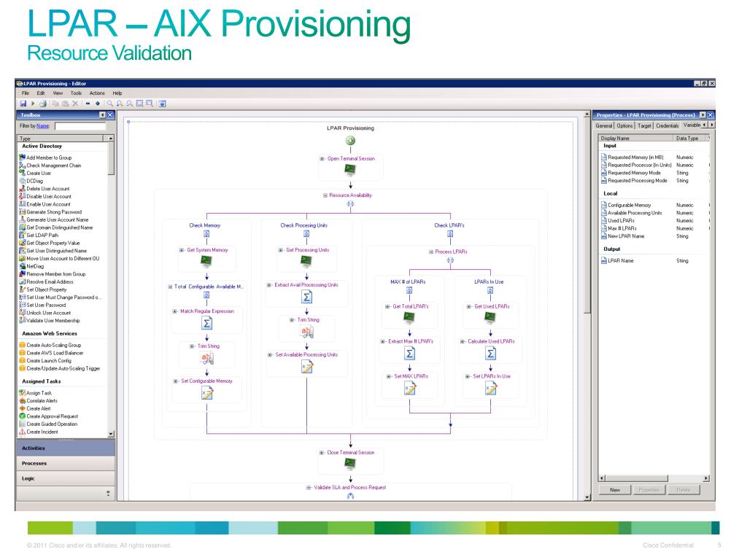
Task: Open the Activities toolbox section
Action: (65, 448)
